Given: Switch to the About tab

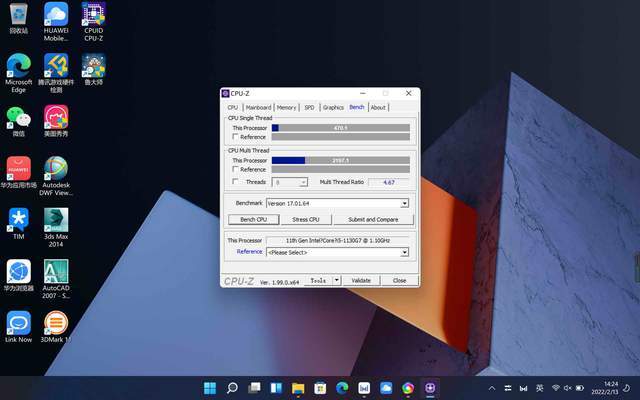Looking at the screenshot, I should coord(378,107).
